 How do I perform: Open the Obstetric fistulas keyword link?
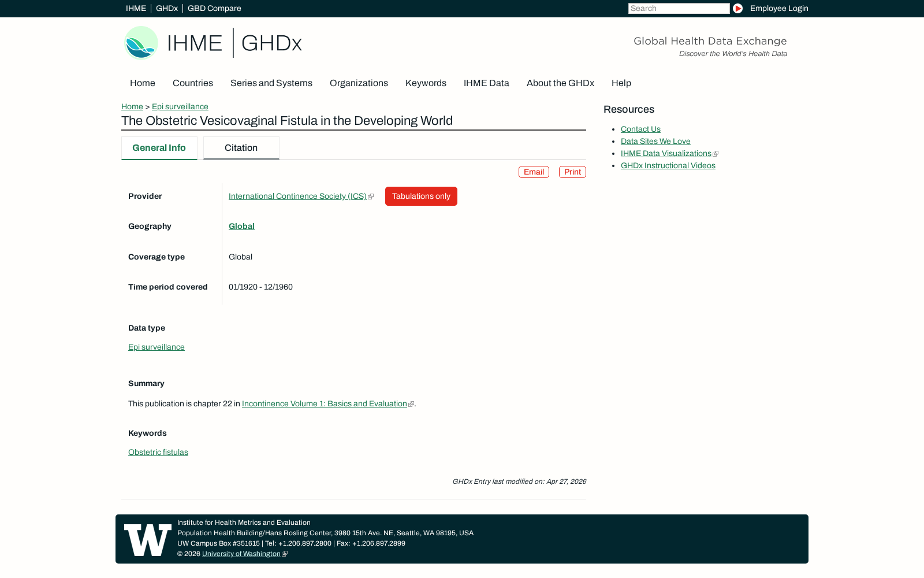158,453
